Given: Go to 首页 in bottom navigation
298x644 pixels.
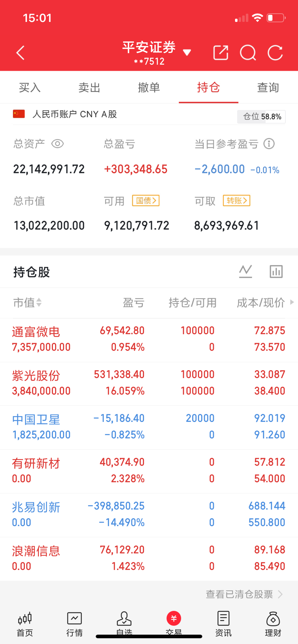Looking at the screenshot, I should [x=25, y=624].
